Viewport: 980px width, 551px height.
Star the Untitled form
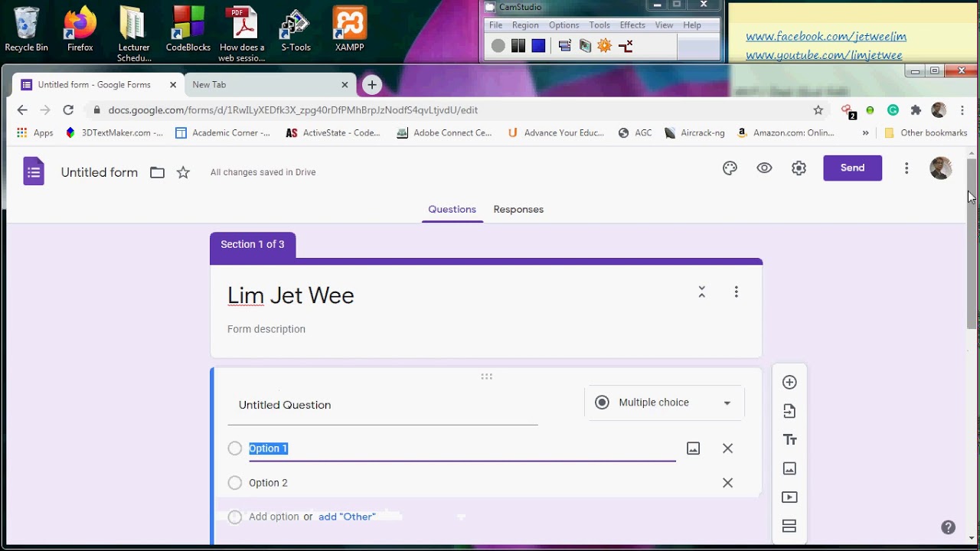(x=183, y=172)
